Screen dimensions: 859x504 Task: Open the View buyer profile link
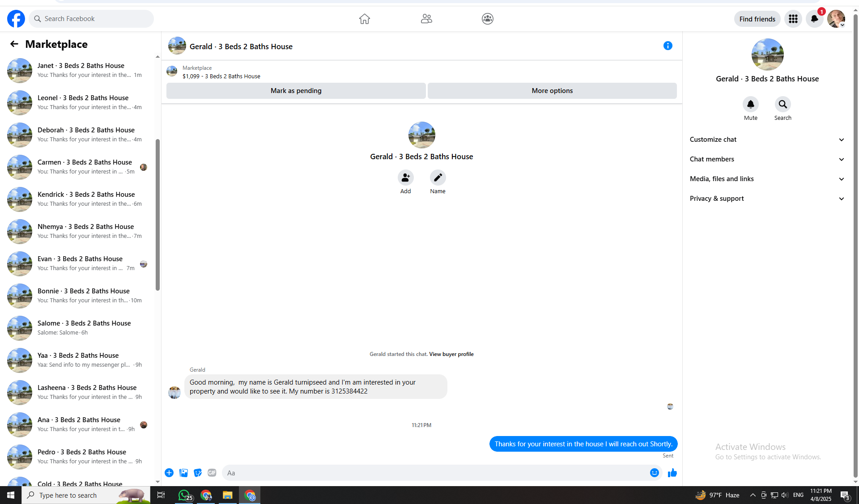451,354
